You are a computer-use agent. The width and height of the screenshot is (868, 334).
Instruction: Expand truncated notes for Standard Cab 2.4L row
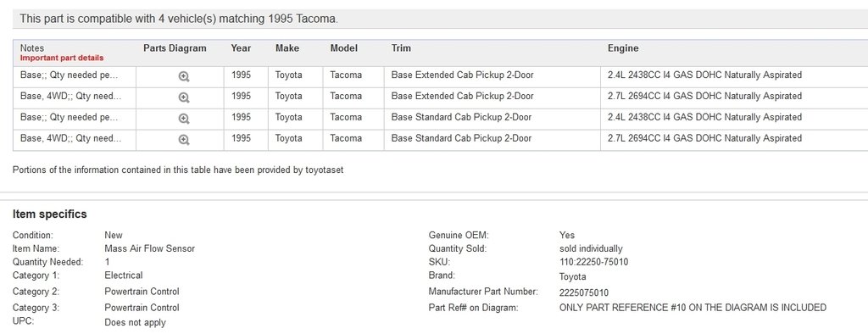[70, 117]
